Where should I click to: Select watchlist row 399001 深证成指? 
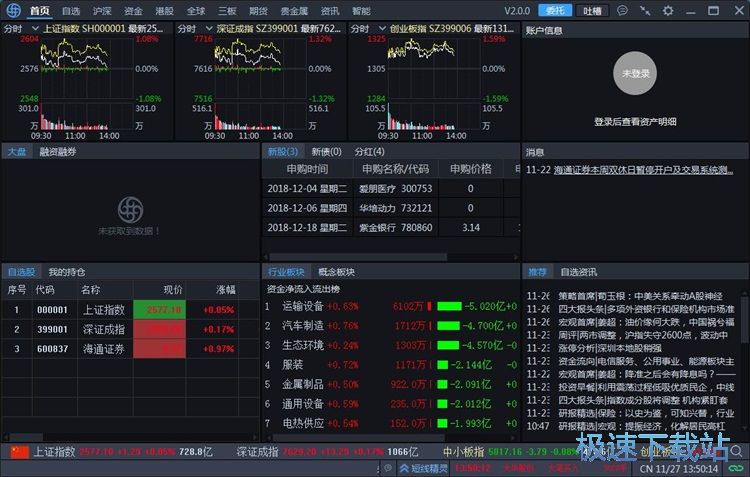(130, 329)
